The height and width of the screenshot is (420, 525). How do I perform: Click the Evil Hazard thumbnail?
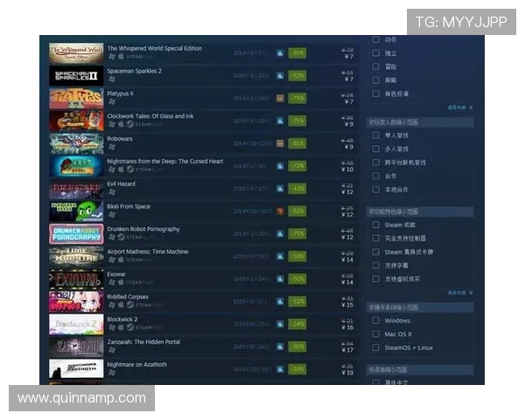coord(76,189)
